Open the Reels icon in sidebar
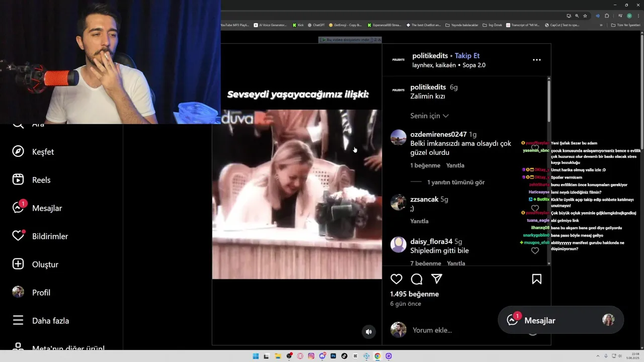The image size is (644, 362). tap(18, 180)
